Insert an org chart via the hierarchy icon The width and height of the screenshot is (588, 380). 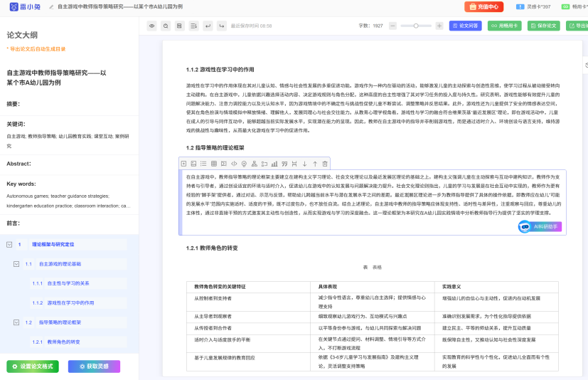255,164
